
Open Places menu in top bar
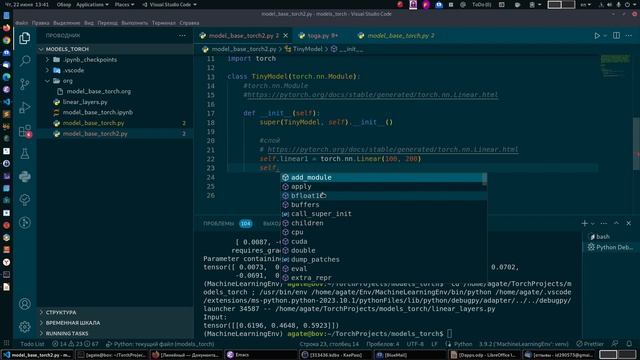(x=124, y=4)
